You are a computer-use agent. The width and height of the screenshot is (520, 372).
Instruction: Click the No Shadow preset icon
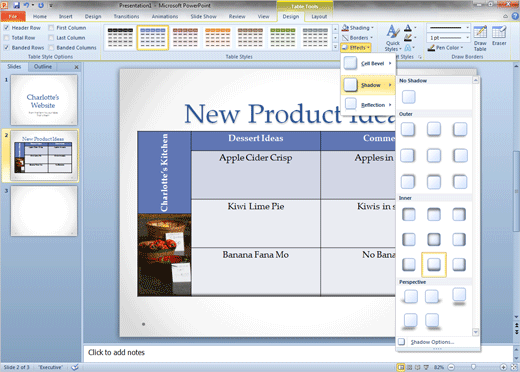tap(408, 97)
